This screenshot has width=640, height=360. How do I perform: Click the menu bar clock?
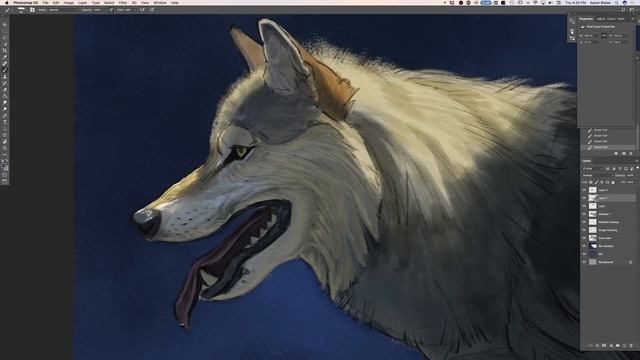[575, 2]
